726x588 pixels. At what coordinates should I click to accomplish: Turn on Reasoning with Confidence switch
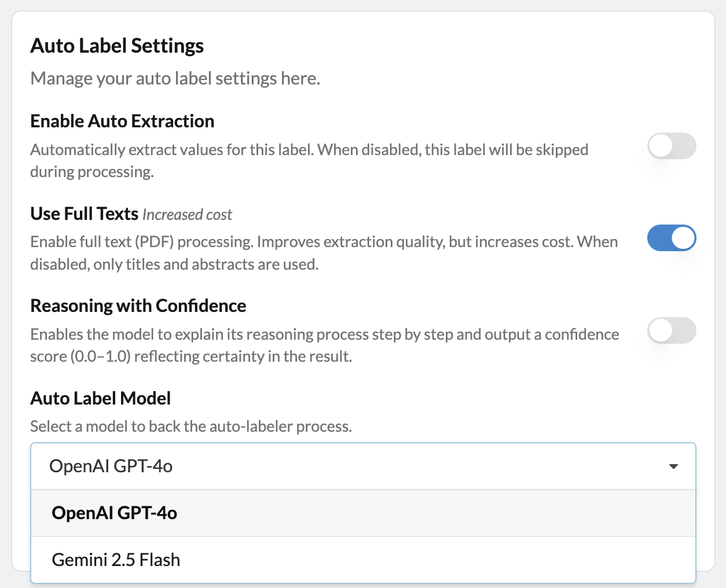coord(671,330)
